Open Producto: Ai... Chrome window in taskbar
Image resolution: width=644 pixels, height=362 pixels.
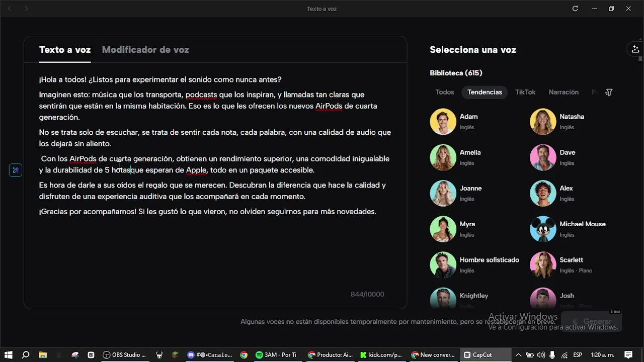(331, 355)
